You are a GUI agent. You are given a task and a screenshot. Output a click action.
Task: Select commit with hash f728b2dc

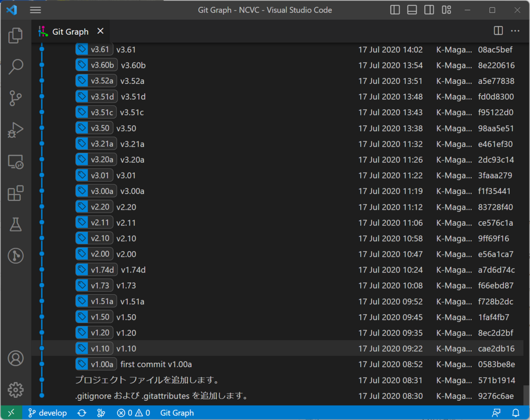[278, 301]
